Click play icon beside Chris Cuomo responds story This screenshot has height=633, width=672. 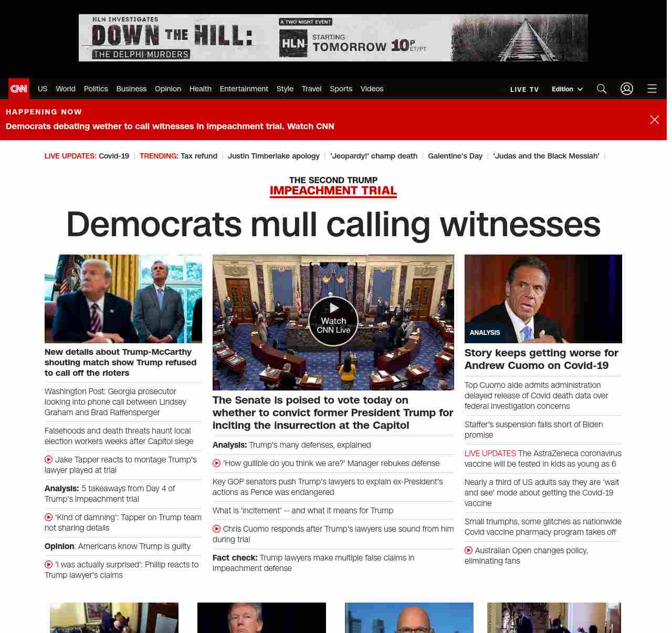(217, 529)
